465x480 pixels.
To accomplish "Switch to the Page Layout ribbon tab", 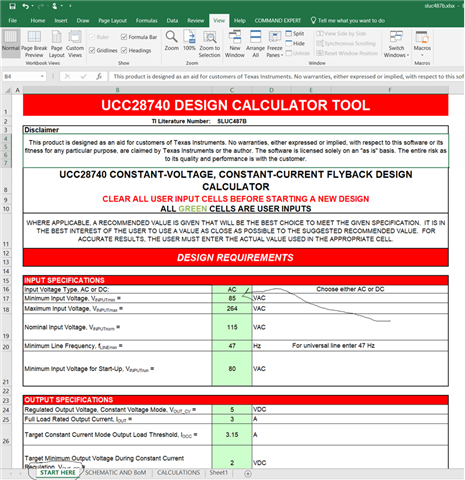I will pos(112,21).
